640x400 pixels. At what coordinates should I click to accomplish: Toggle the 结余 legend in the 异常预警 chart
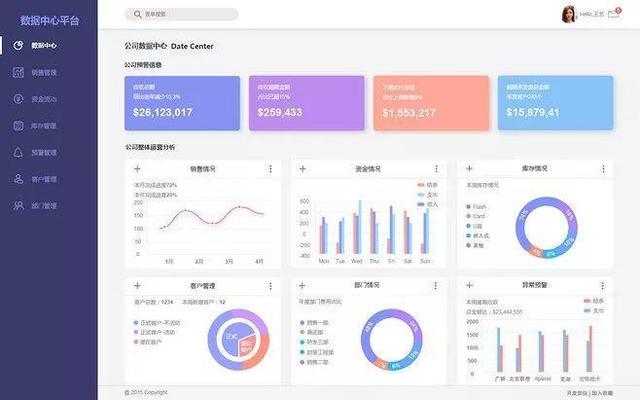click(x=594, y=301)
